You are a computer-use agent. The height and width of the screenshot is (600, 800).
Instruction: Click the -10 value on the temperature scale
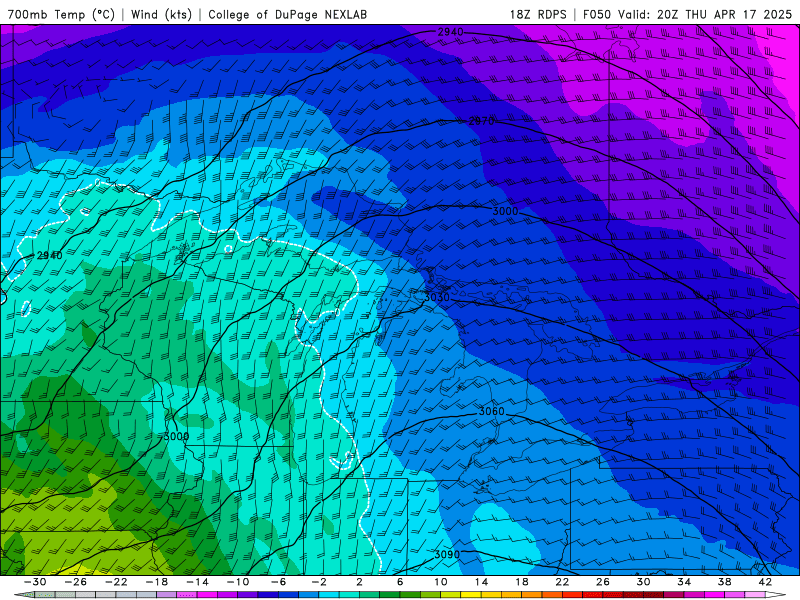point(238,582)
